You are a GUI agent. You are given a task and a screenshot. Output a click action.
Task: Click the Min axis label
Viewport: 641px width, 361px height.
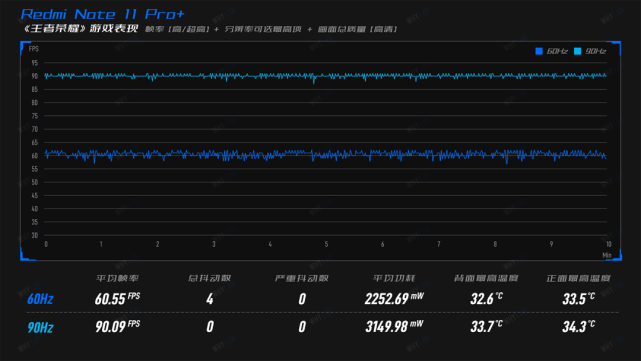pos(607,255)
